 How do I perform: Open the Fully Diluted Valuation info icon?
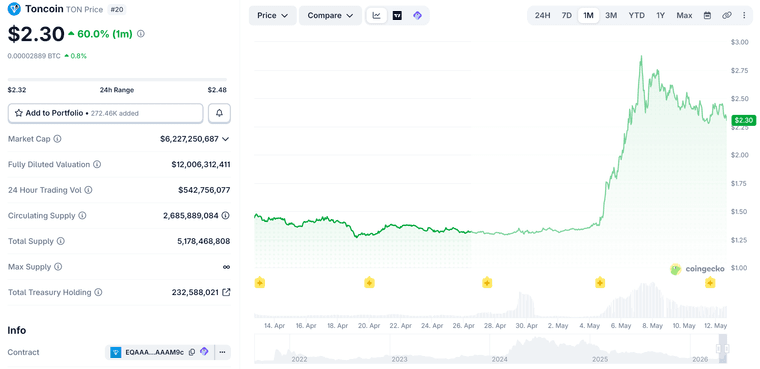(97, 164)
